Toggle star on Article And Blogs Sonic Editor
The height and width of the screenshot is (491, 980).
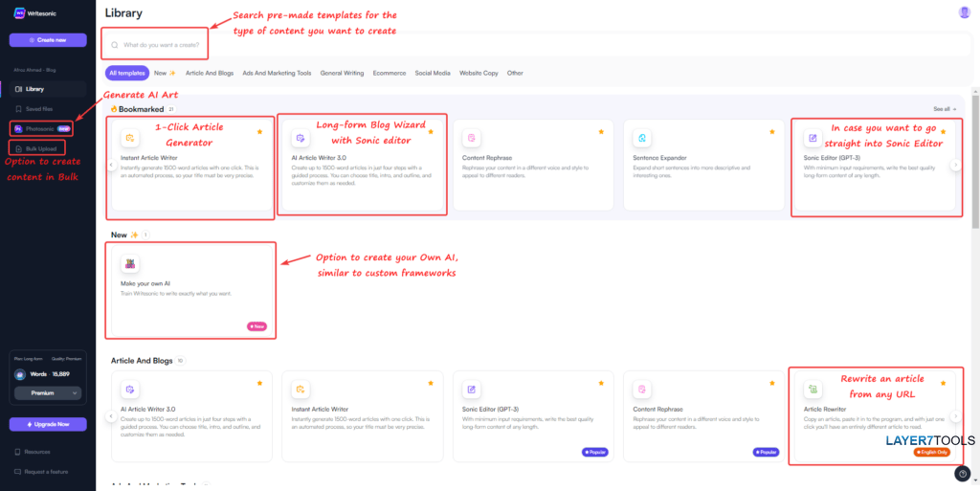click(x=601, y=383)
